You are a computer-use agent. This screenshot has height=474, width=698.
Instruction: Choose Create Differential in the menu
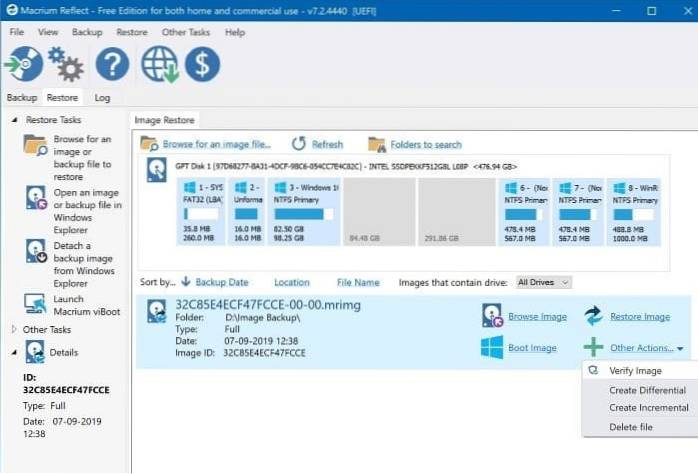(647, 390)
